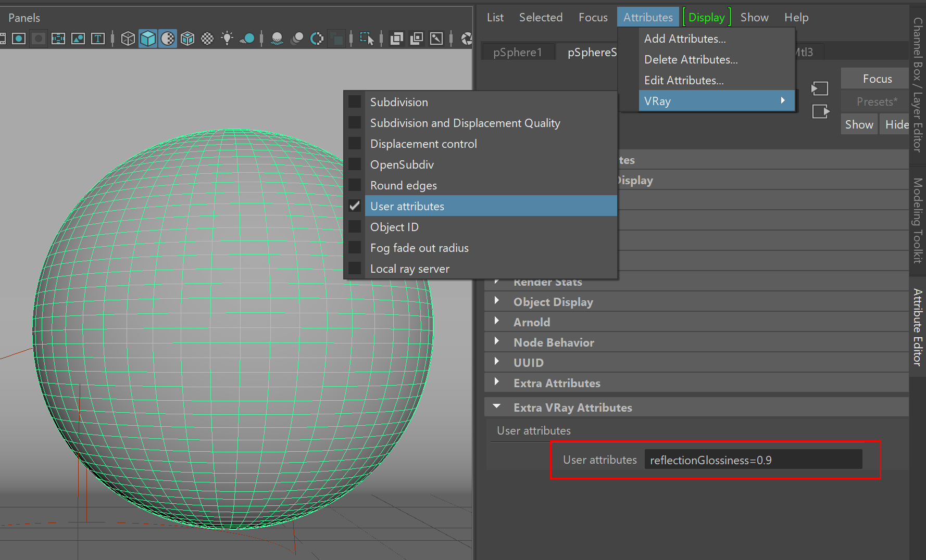The image size is (926, 560).
Task: Toggle the X-ray joints icon
Action: point(436,39)
